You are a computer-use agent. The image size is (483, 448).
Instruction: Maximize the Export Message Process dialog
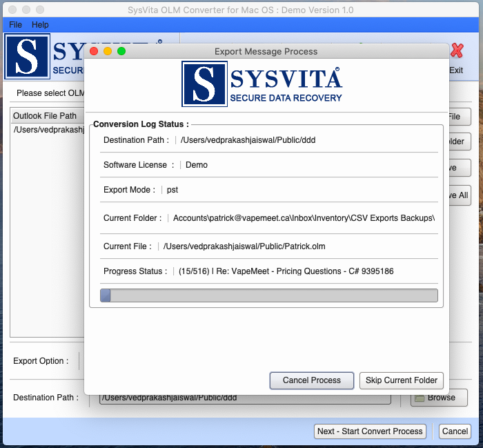(x=121, y=51)
